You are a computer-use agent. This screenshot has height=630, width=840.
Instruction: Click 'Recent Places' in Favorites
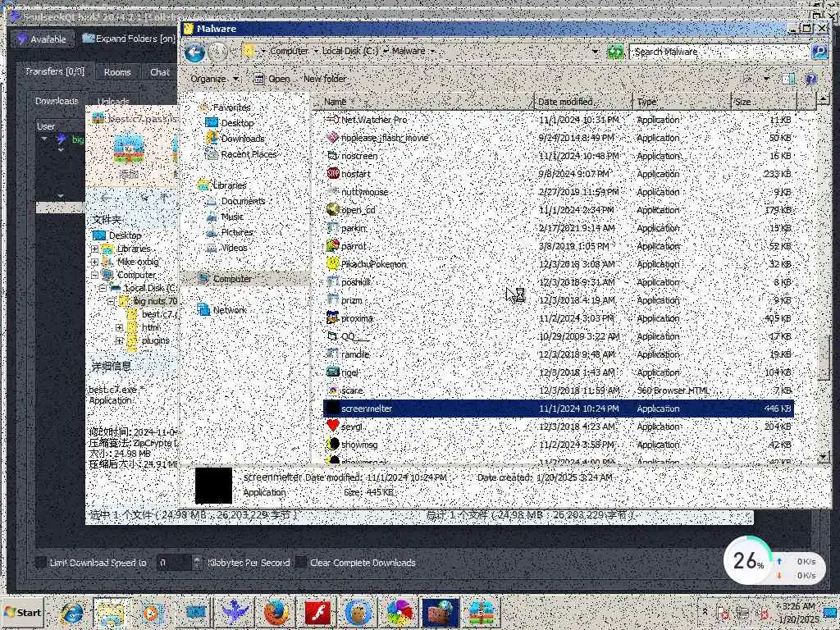click(x=249, y=154)
